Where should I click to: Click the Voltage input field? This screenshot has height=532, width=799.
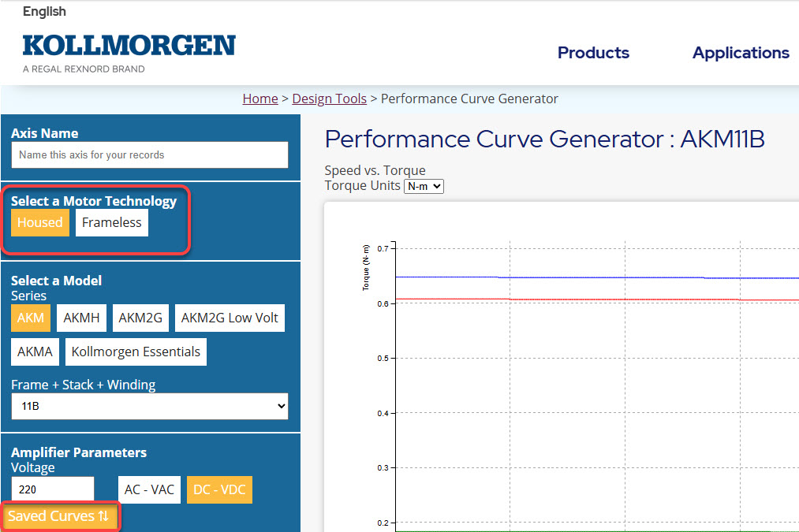click(x=53, y=489)
